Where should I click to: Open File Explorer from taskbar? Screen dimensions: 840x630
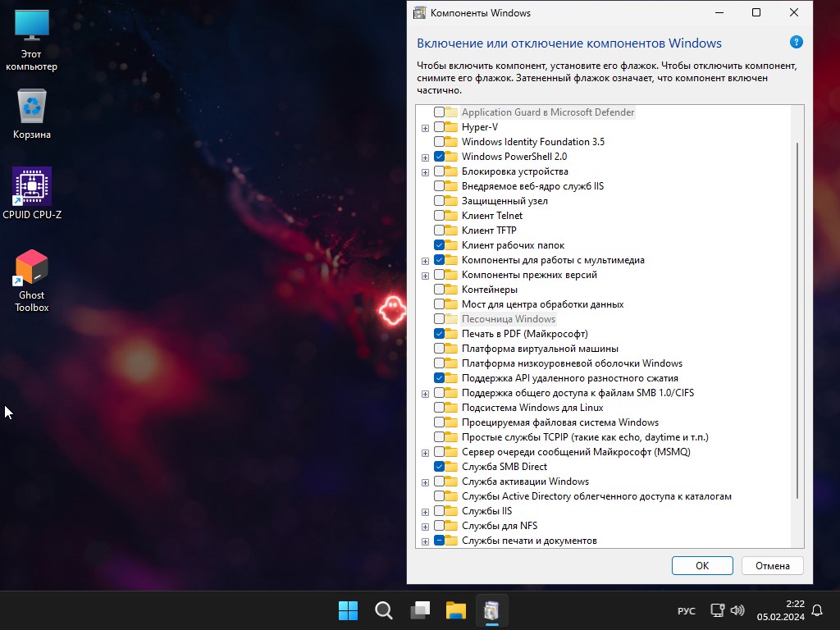pos(456,610)
